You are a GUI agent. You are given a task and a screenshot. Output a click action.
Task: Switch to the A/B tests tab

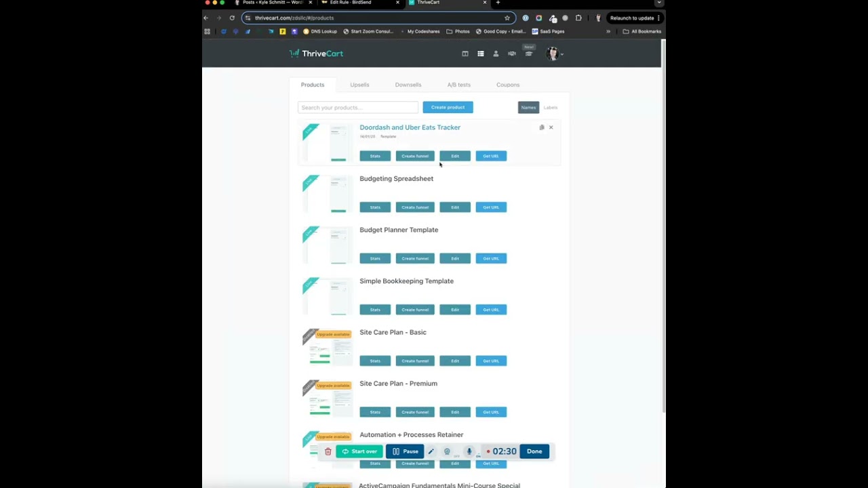click(x=459, y=85)
